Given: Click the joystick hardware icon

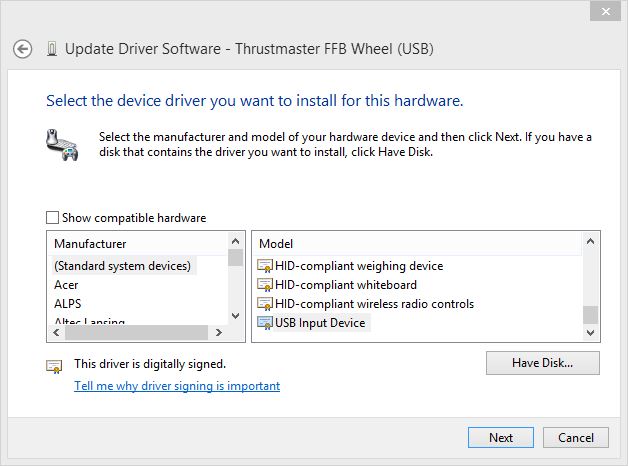Looking at the screenshot, I should tap(62, 145).
